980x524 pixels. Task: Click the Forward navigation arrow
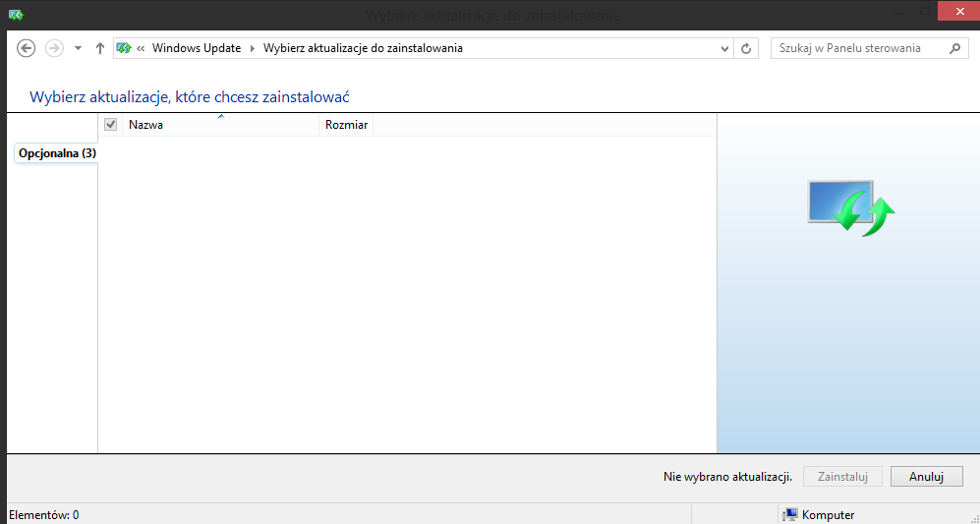54,48
